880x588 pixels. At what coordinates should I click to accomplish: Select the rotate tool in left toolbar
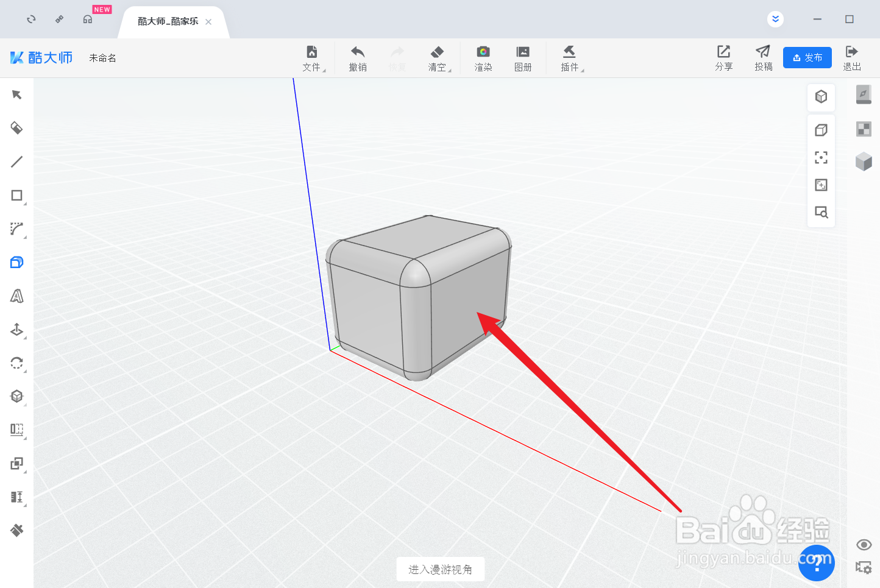click(16, 363)
